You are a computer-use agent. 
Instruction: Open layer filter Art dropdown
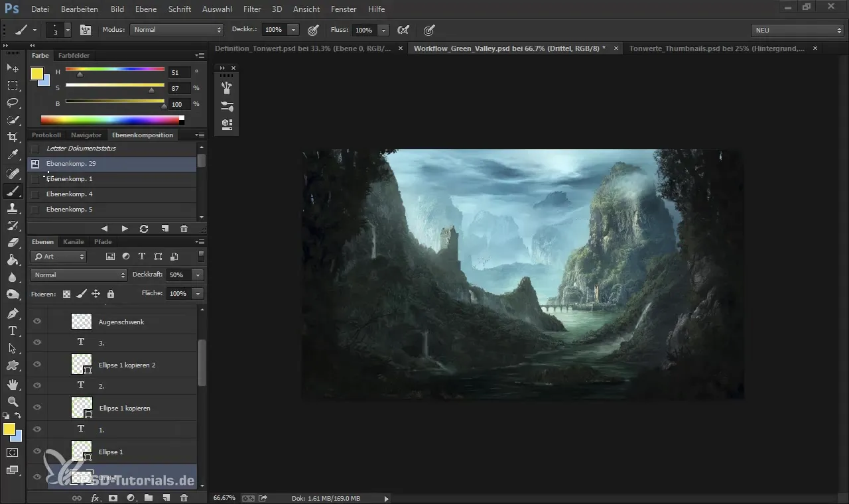(x=59, y=256)
